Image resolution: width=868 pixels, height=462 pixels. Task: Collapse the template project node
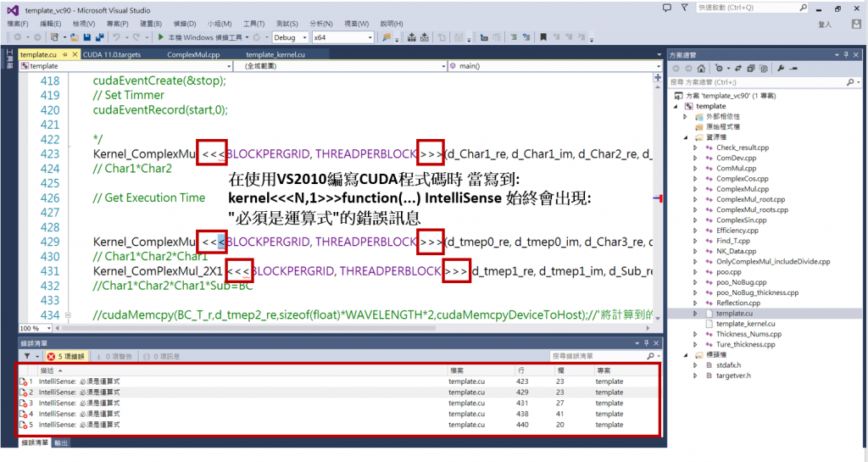[x=676, y=106]
